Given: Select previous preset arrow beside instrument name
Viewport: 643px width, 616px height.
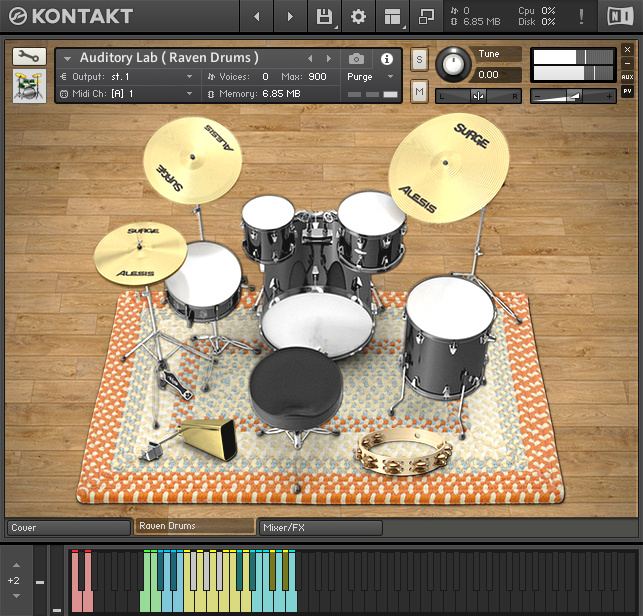Looking at the screenshot, I should tap(310, 59).
